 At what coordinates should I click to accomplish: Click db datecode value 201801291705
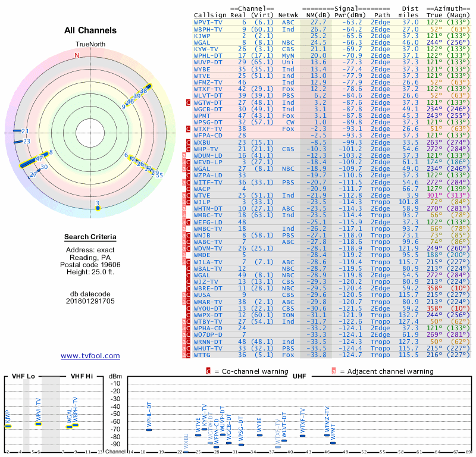tap(90, 301)
